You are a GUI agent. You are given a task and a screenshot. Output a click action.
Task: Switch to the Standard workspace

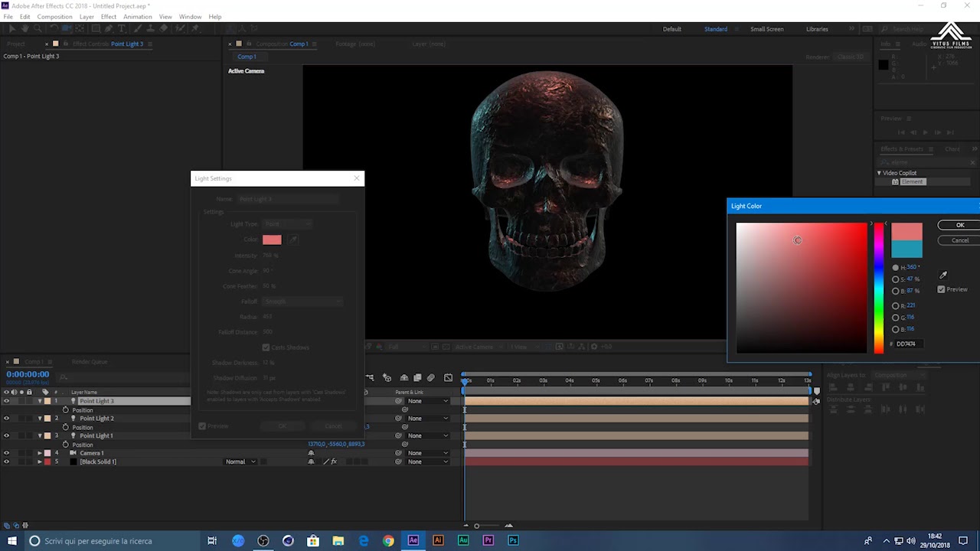716,29
